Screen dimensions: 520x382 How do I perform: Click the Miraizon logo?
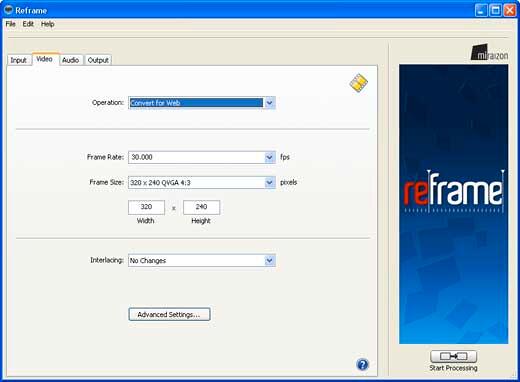489,52
